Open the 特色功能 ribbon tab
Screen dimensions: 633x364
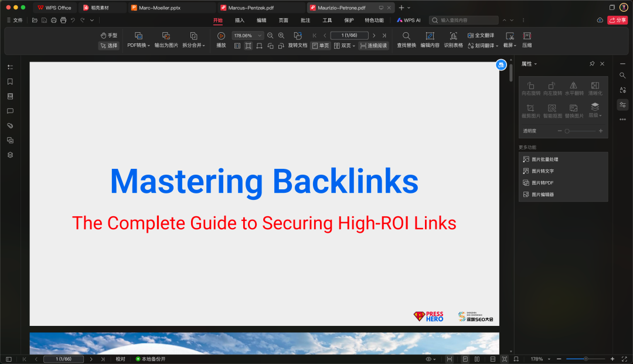374,20
